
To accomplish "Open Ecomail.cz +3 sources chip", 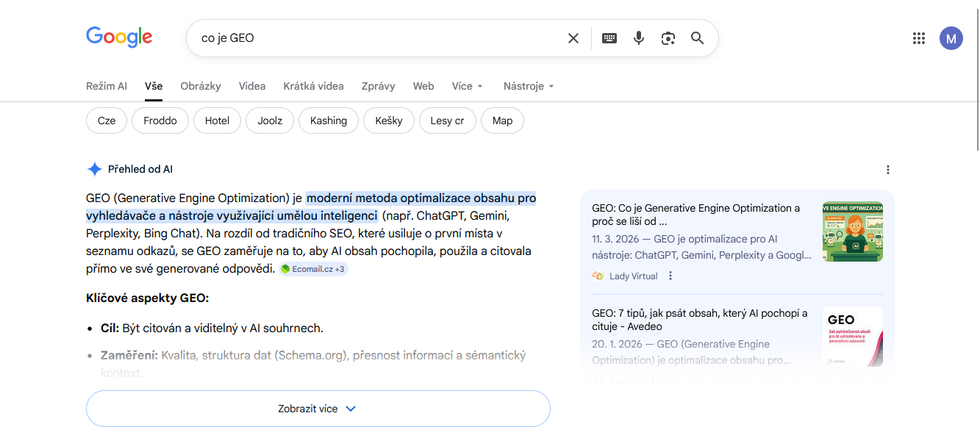I will pos(312,269).
